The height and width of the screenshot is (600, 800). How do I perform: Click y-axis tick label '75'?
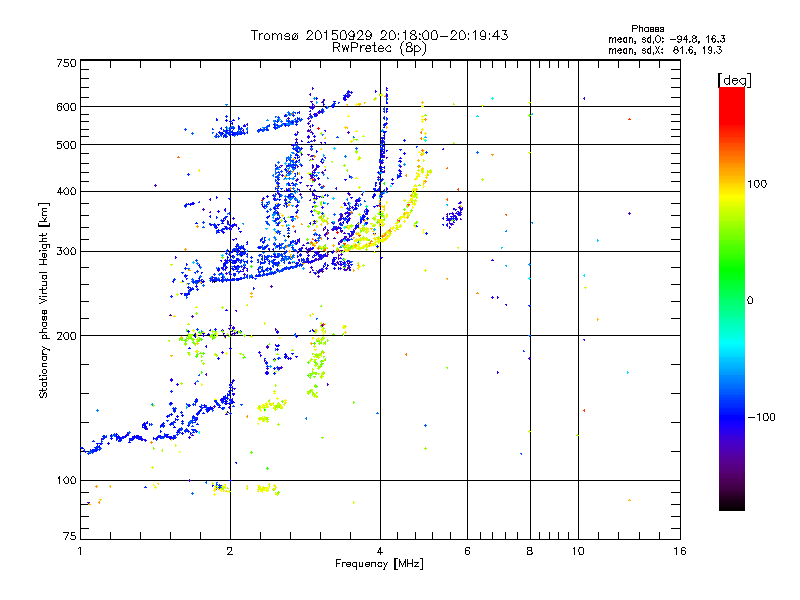point(70,536)
